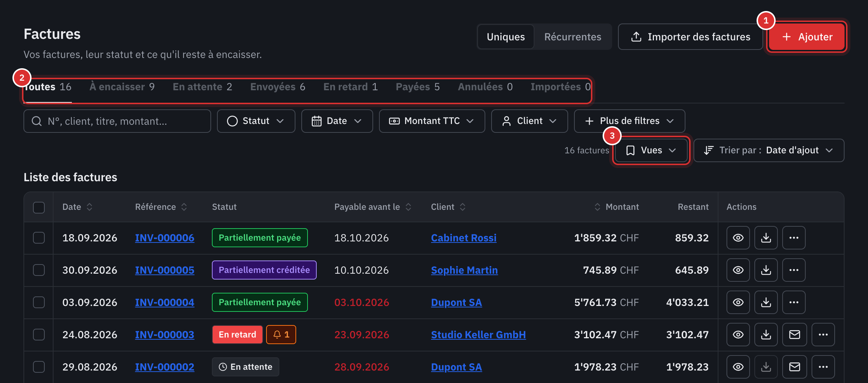
Task: Download invoice INV-000006
Action: coord(766,238)
